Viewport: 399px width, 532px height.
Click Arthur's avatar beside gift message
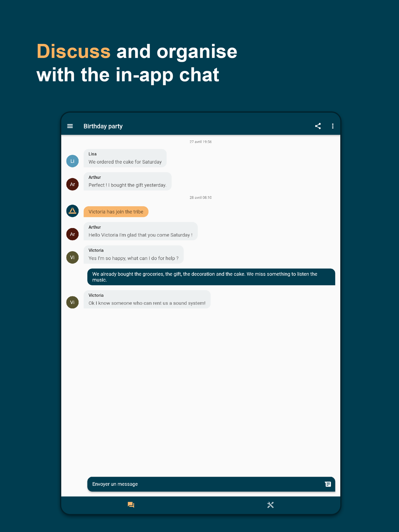coord(72,184)
